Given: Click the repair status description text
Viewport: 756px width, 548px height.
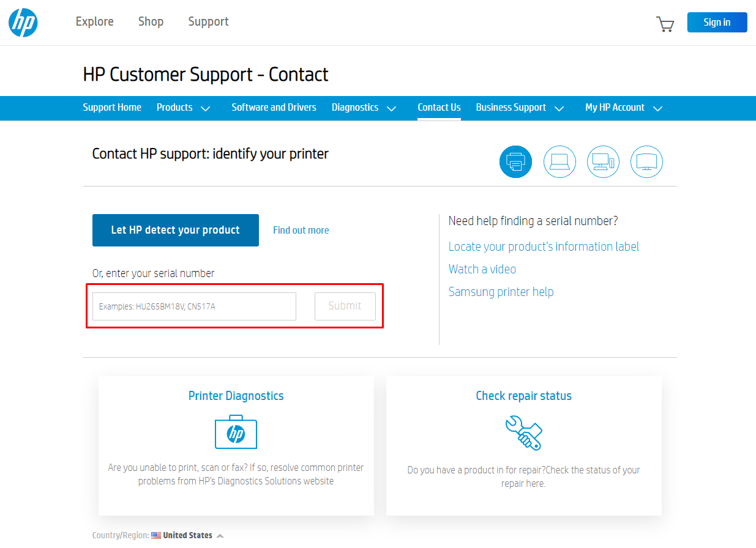Looking at the screenshot, I should [523, 476].
